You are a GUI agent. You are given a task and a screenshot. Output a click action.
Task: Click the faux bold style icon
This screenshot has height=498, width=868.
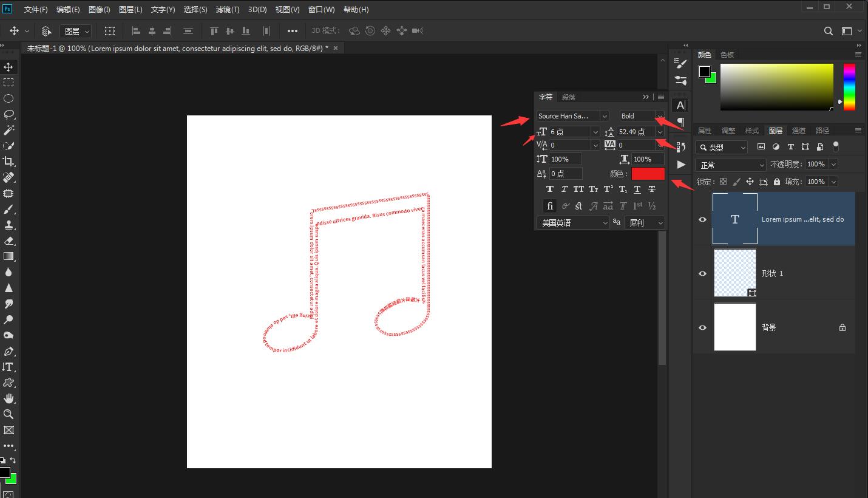tap(550, 189)
